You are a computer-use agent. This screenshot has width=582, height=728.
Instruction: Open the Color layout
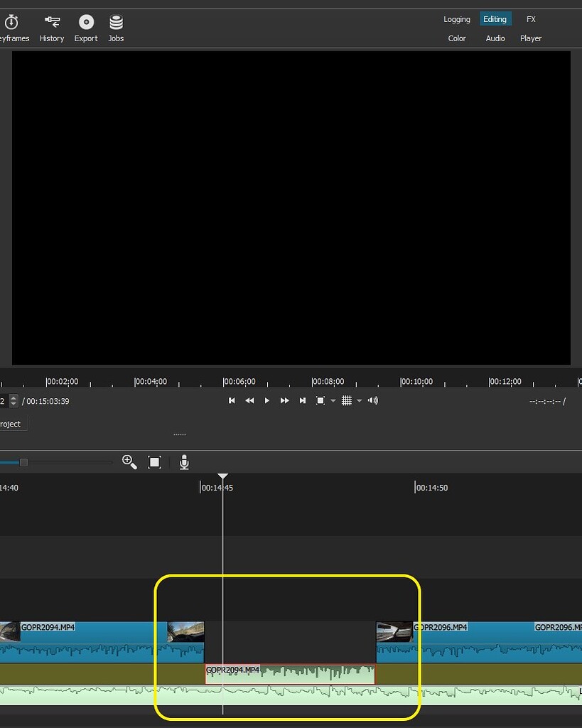tap(456, 38)
